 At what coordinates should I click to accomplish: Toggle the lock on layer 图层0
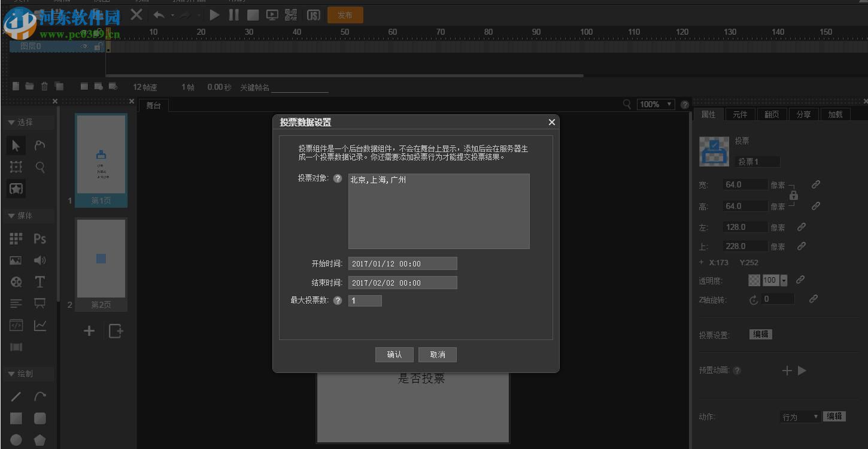98,46
